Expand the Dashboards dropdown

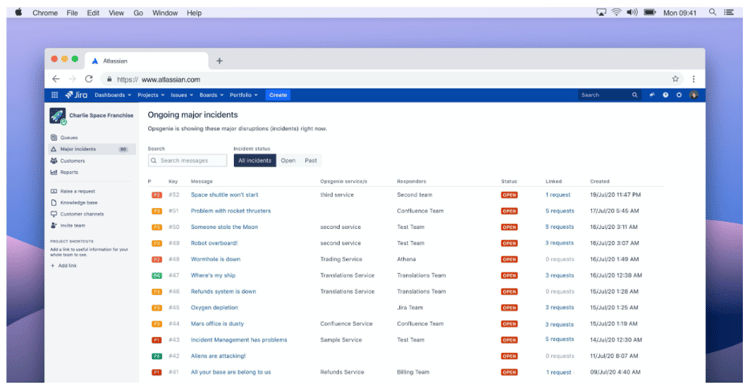point(113,95)
